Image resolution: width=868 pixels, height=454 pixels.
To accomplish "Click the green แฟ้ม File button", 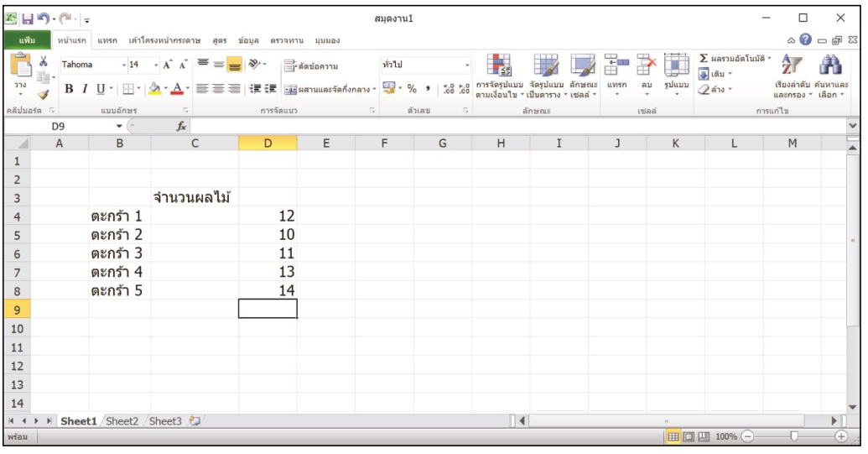I will click(x=24, y=40).
